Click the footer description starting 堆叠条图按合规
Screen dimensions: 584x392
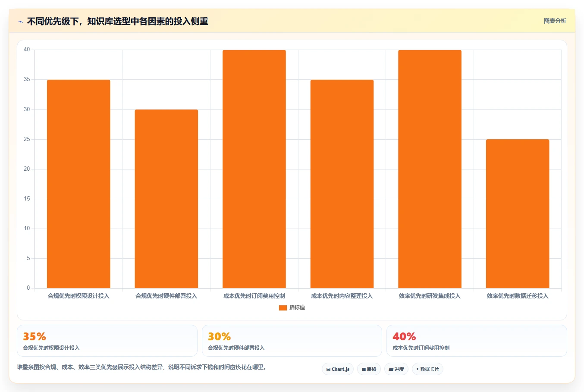(143, 367)
